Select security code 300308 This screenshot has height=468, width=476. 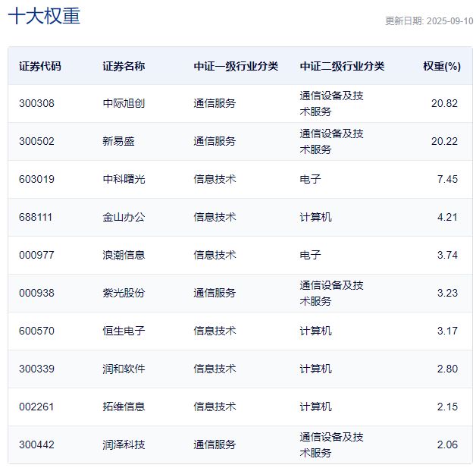pos(36,103)
